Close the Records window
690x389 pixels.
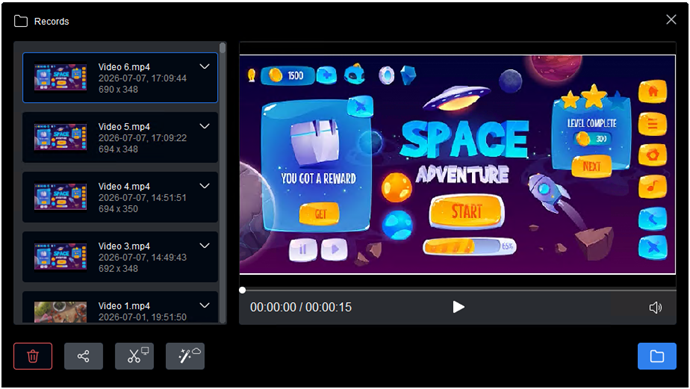[671, 19]
